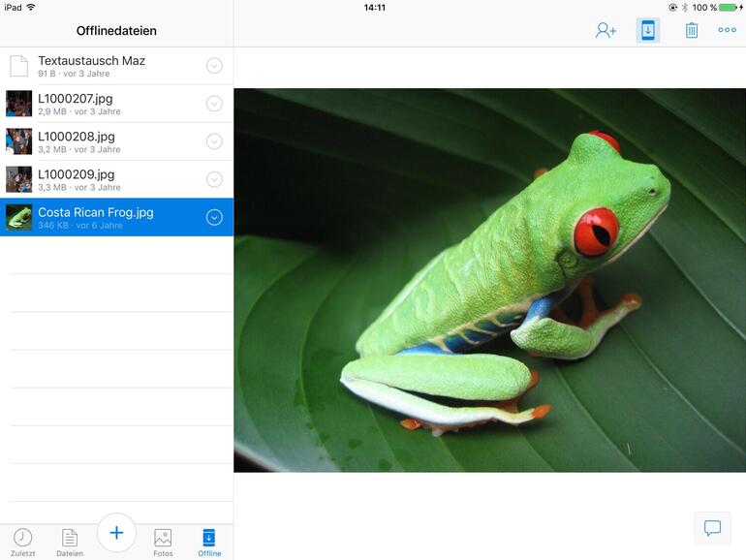Select the Costa Rican Frog.jpg file name
This screenshot has width=746, height=560.
[96, 212]
